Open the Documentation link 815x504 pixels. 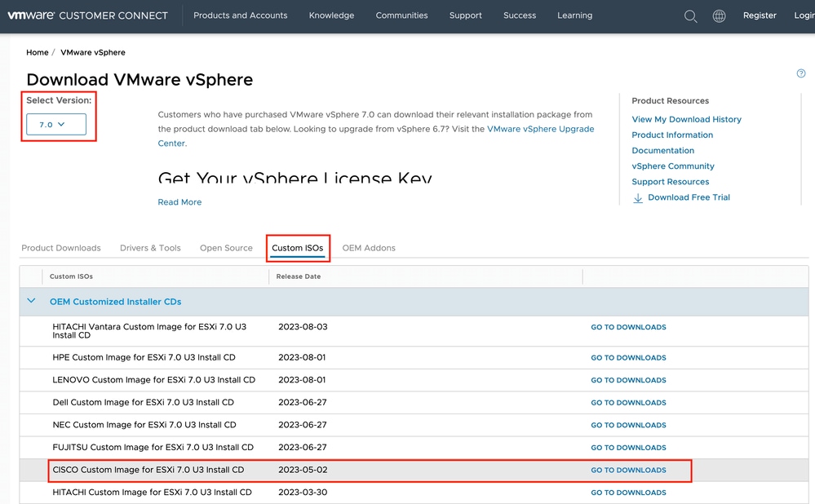pos(662,151)
